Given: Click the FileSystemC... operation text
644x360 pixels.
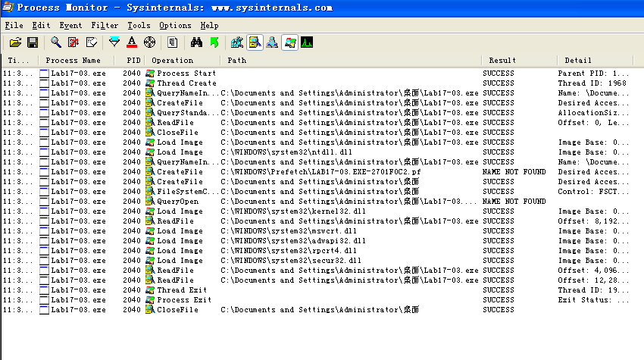Looking at the screenshot, I should point(188,192).
